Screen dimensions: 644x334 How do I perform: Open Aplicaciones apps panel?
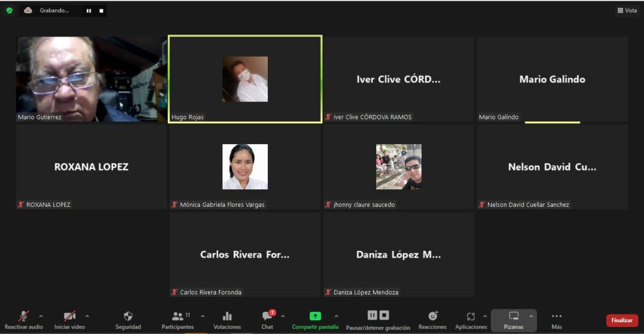pyautogui.click(x=471, y=320)
